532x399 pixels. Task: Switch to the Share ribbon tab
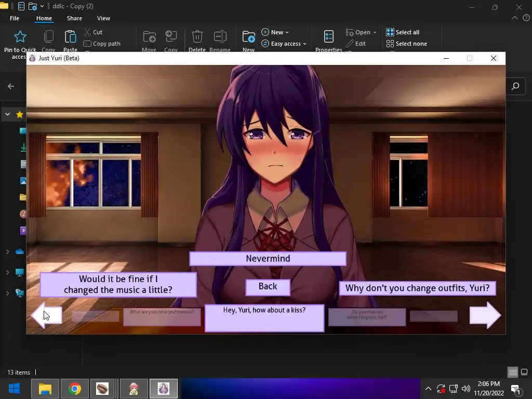click(x=74, y=18)
